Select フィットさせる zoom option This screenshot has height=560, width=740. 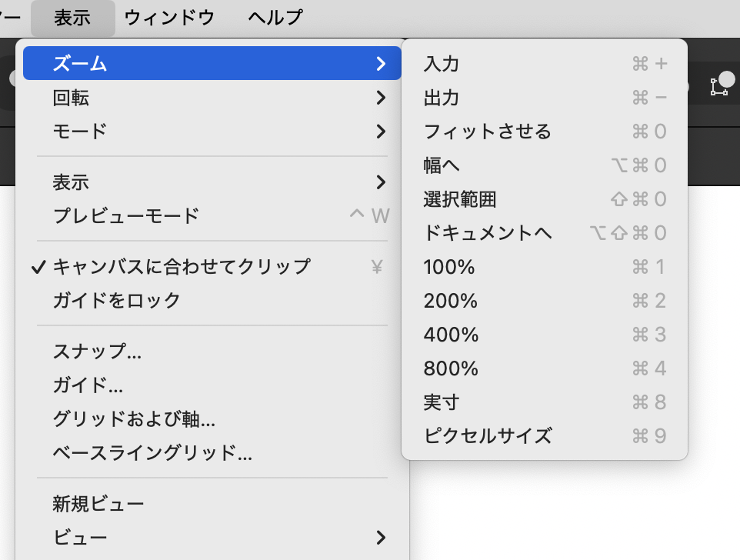(x=488, y=132)
